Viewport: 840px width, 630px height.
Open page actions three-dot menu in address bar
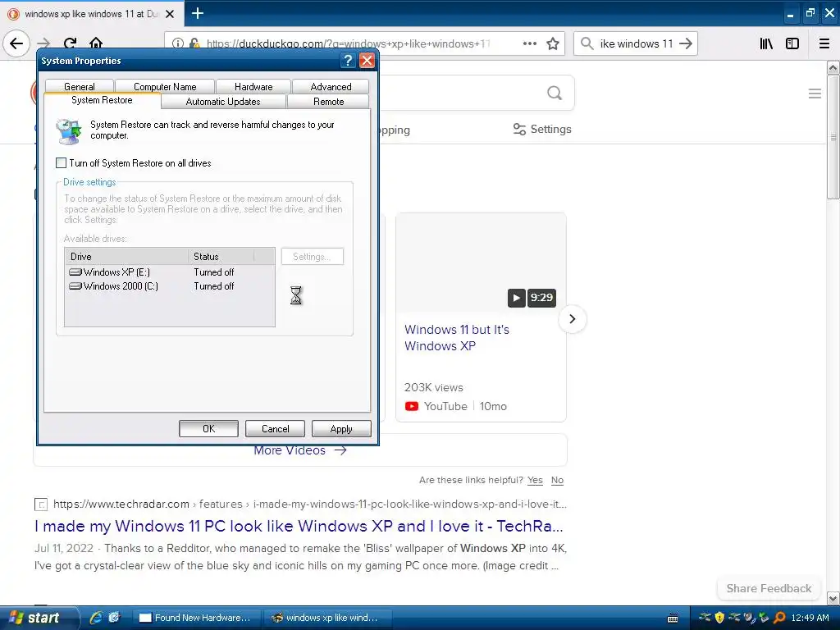(529, 44)
